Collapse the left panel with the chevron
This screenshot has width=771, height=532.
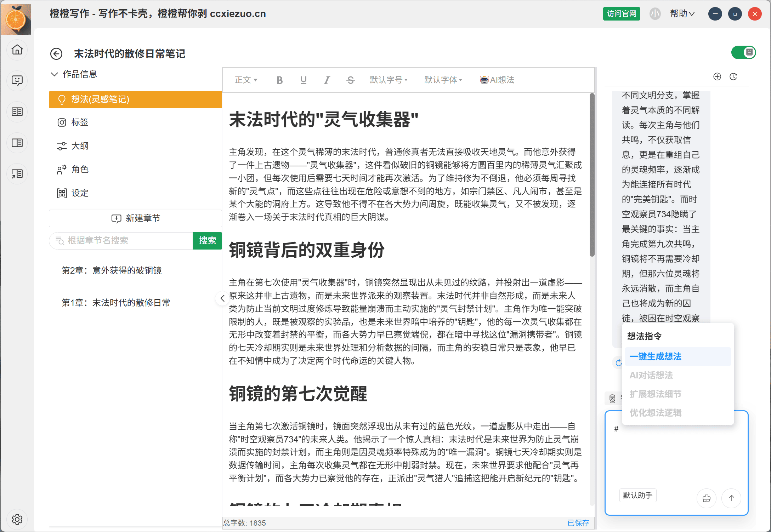click(x=222, y=298)
